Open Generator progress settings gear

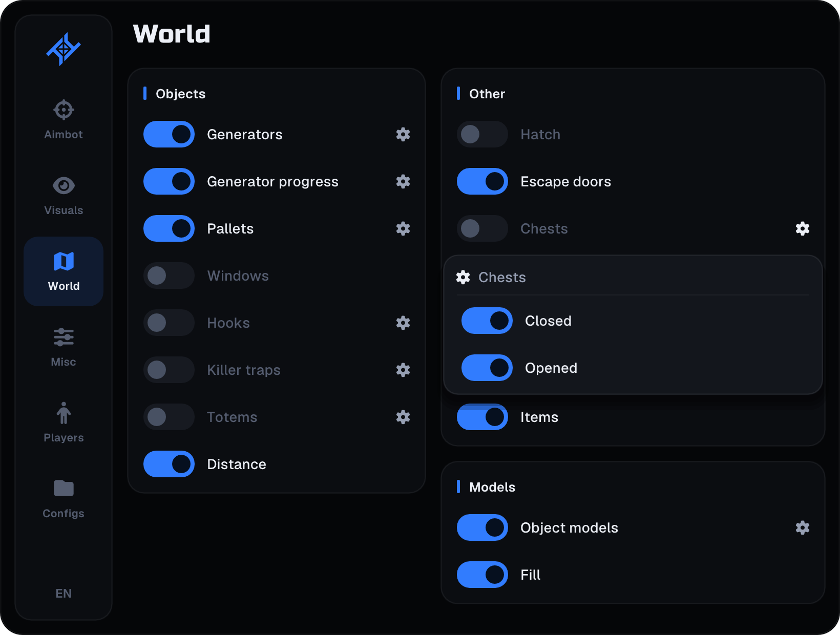tap(403, 181)
